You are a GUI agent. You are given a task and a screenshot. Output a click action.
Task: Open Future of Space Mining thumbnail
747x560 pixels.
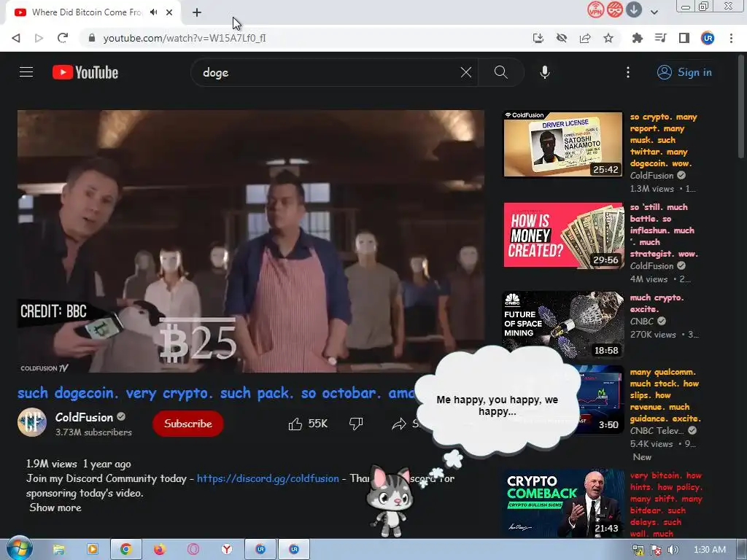coord(563,324)
